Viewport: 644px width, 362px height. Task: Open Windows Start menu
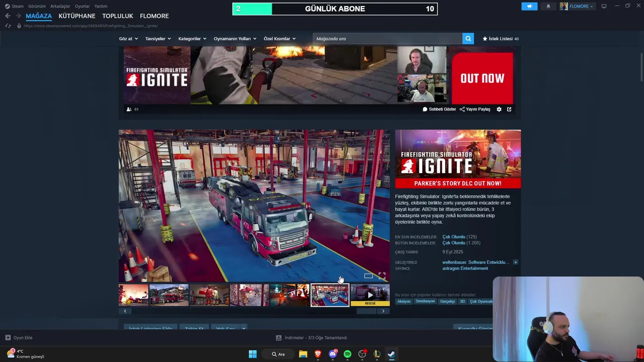pyautogui.click(x=253, y=354)
